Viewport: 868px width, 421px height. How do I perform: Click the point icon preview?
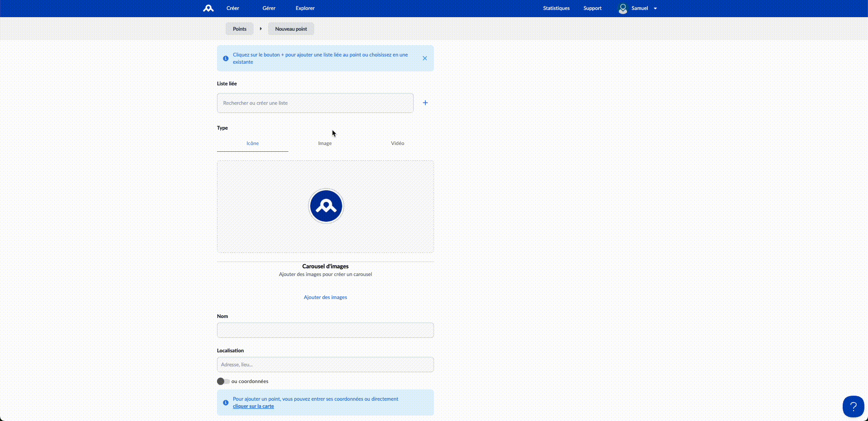pyautogui.click(x=326, y=206)
